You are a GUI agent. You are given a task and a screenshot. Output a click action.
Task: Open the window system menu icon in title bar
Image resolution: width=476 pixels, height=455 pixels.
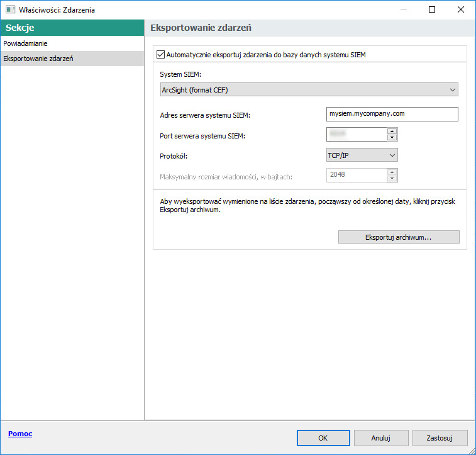(x=10, y=10)
